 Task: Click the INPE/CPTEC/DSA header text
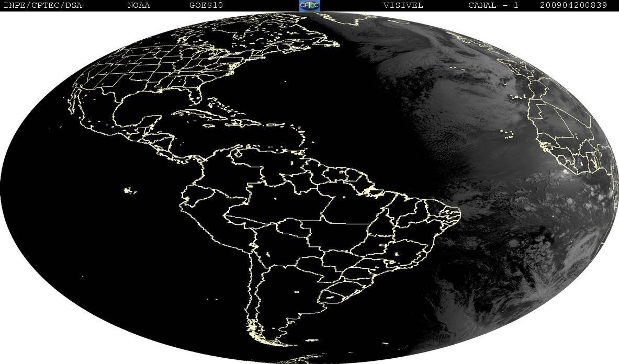click(42, 5)
